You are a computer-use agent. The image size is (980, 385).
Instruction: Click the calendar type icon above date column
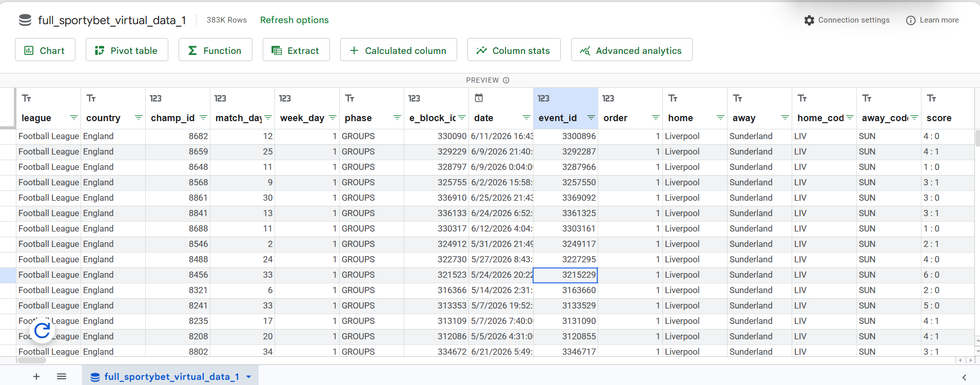(479, 98)
